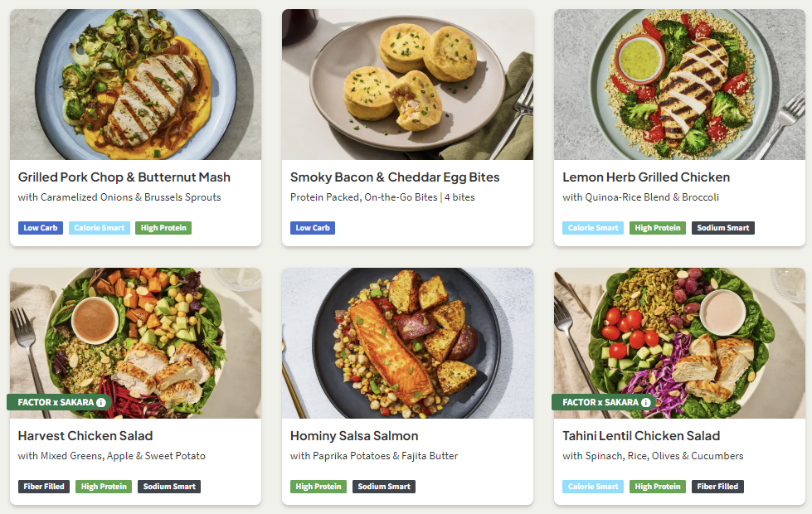Click info icon on Harvest Chicken Salad badge
This screenshot has width=812, height=514.
[101, 403]
